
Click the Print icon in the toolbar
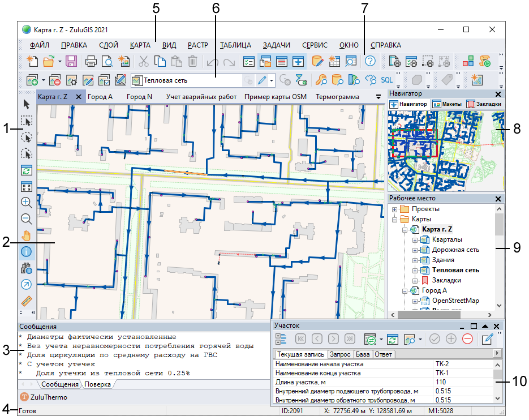click(91, 61)
